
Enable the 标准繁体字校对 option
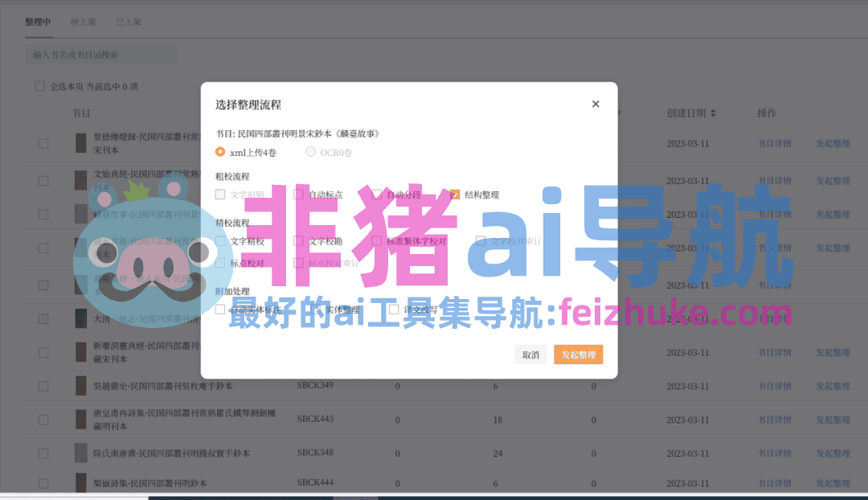coord(375,240)
